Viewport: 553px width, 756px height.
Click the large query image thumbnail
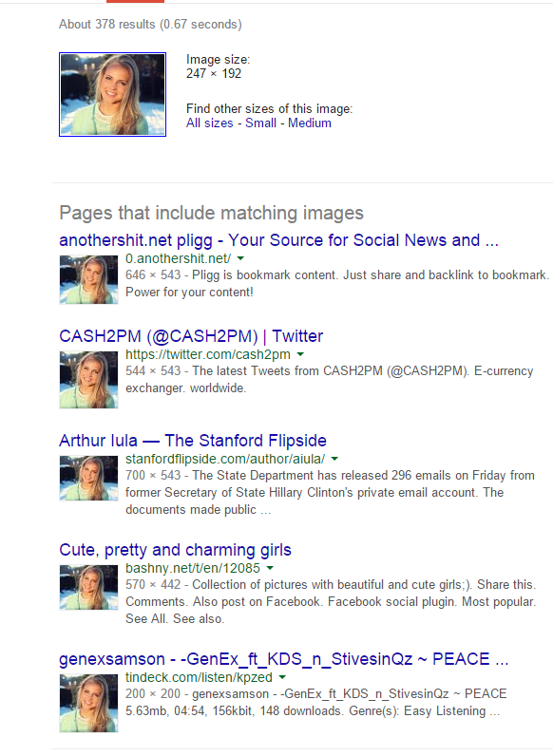[x=112, y=95]
